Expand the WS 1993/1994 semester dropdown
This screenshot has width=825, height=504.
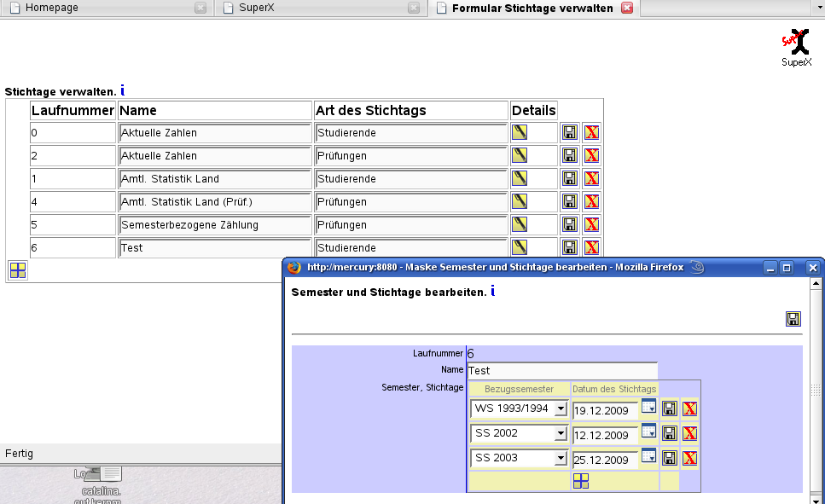pyautogui.click(x=560, y=409)
